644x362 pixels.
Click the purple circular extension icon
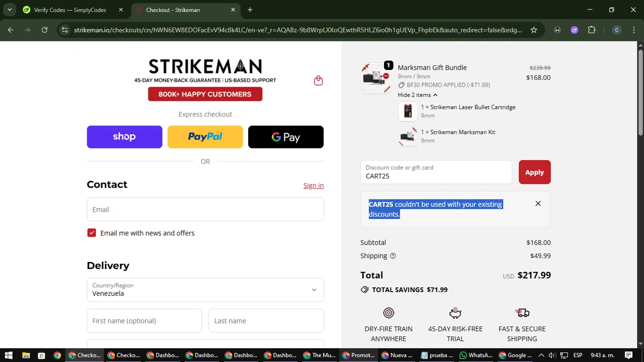tap(574, 30)
